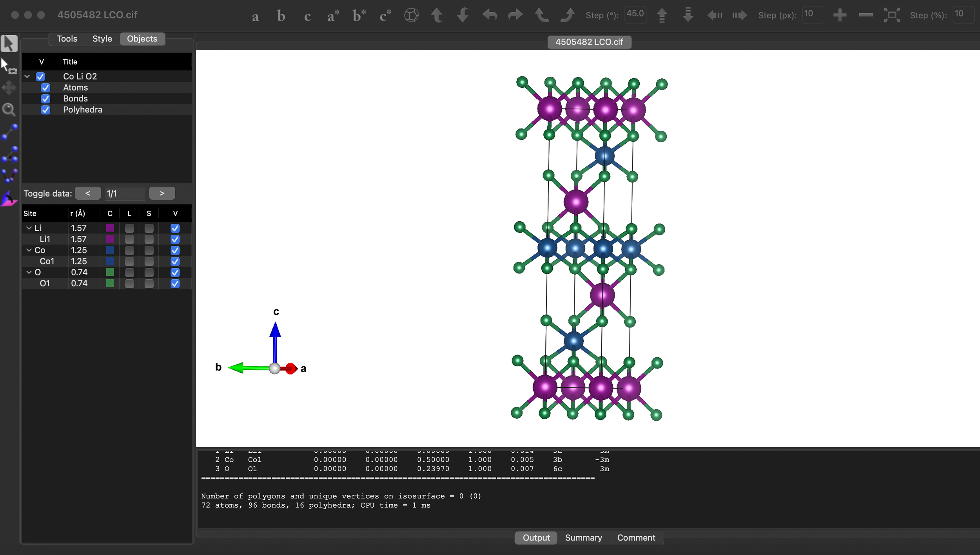Zoom in with plus icon

click(840, 15)
